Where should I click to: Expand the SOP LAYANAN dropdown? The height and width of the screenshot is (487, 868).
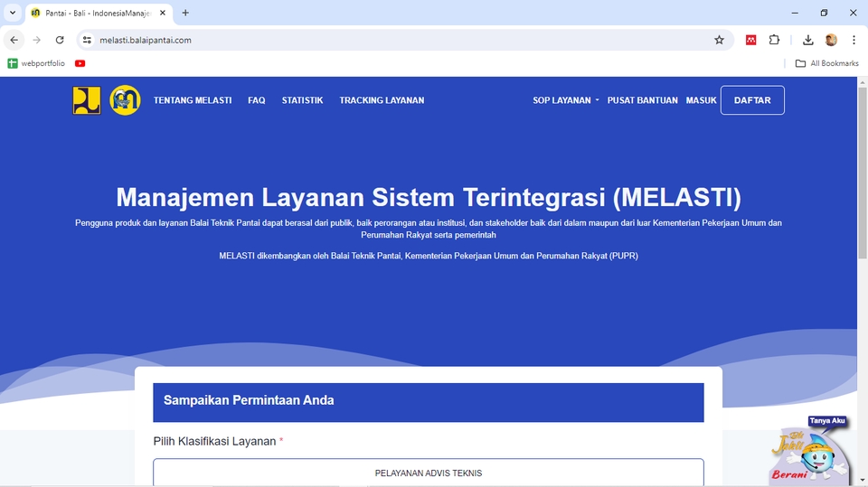pos(566,100)
